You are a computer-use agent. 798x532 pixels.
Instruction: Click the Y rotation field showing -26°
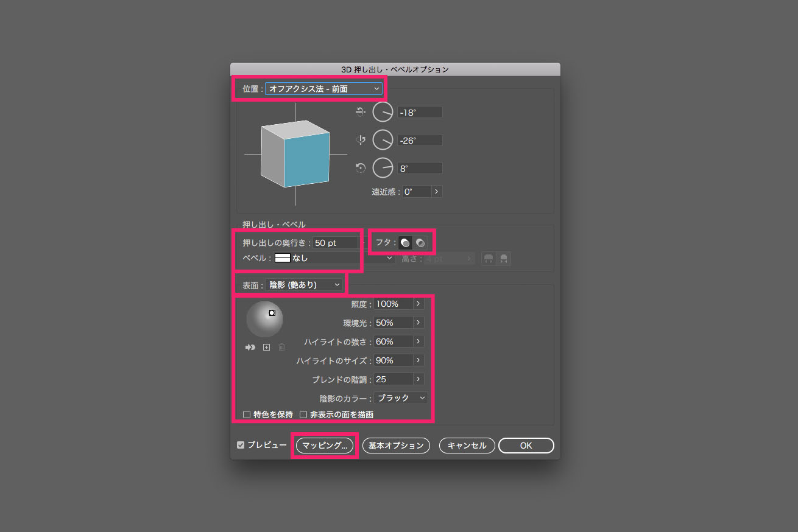[420, 140]
